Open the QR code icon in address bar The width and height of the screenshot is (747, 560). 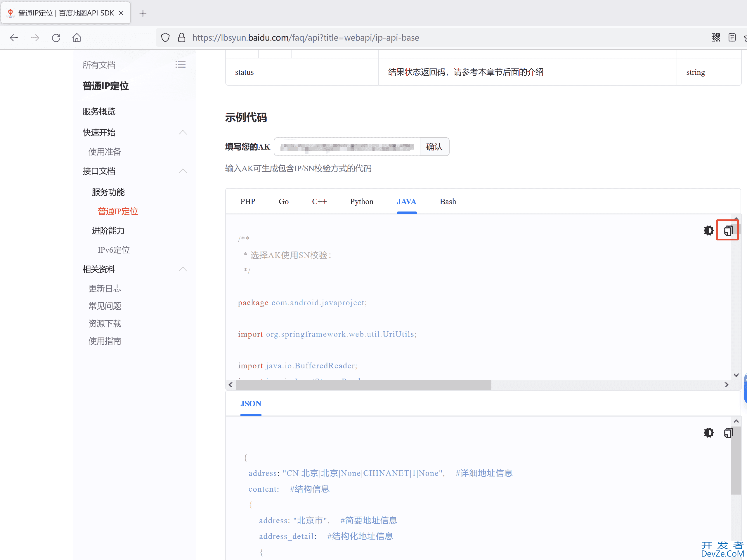715,37
